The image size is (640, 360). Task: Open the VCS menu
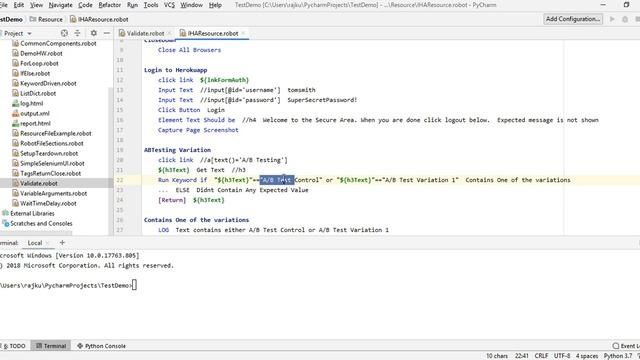click(169, 5)
